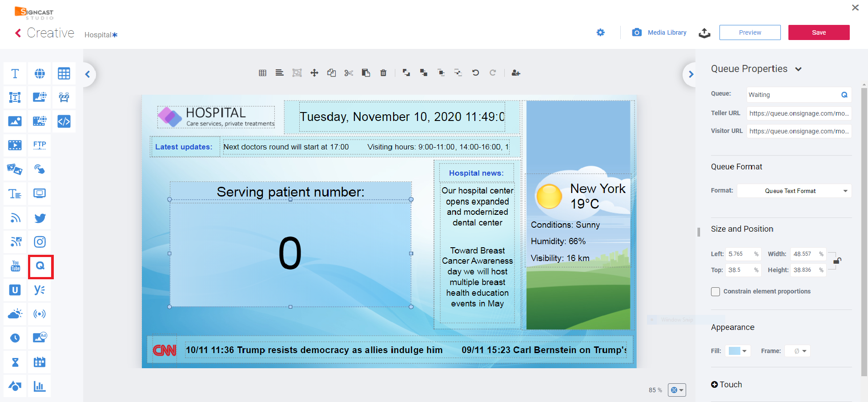Viewport: 868px width, 402px height.
Task: Expand the Touch section
Action: point(727,385)
